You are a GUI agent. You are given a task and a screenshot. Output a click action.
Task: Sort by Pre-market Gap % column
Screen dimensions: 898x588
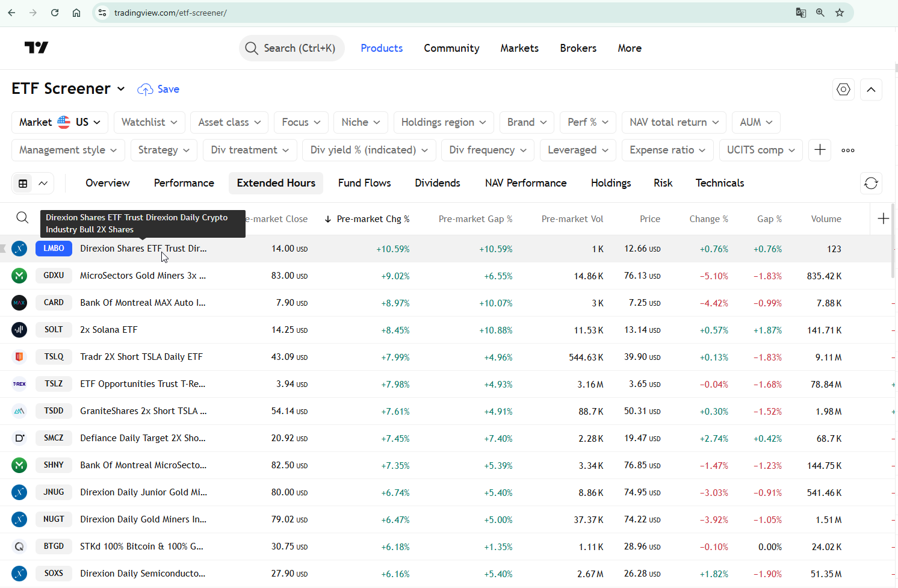475,219
